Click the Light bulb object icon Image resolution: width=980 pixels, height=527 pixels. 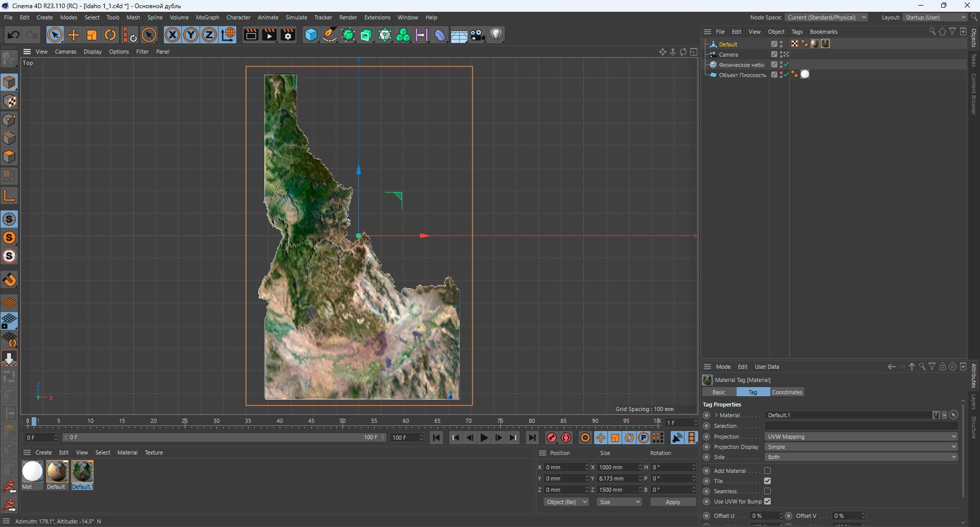click(496, 35)
